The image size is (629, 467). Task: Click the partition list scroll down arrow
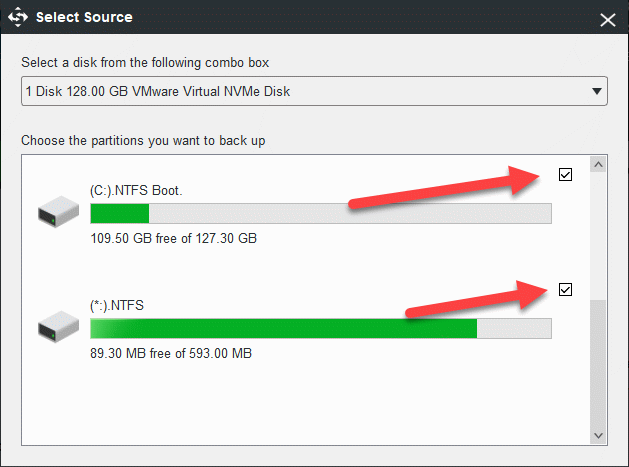[599, 436]
